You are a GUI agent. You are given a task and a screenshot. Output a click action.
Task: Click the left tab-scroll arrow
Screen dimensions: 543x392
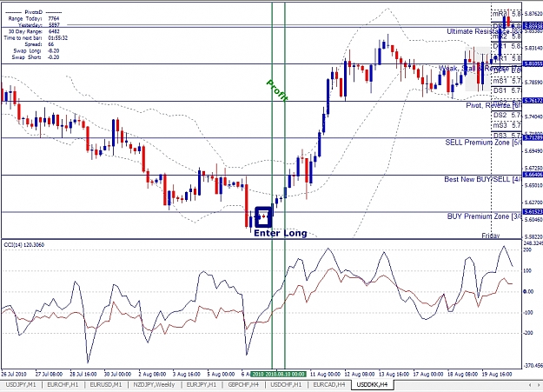pyautogui.click(x=530, y=385)
